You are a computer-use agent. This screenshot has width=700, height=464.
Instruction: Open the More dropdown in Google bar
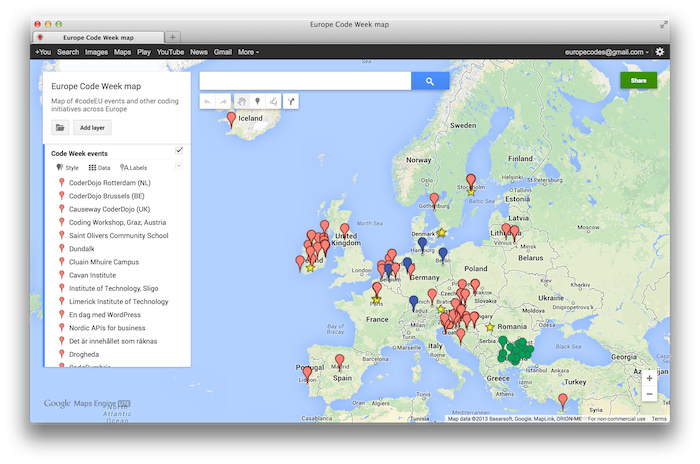click(248, 52)
